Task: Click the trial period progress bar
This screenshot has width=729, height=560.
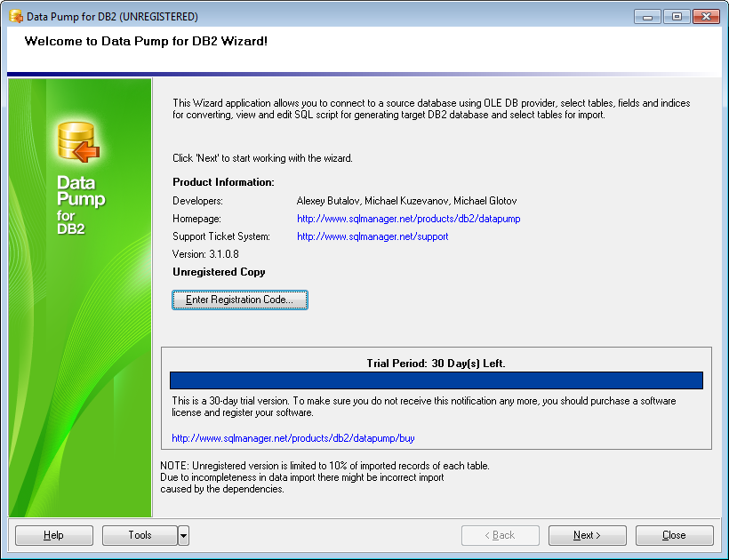Action: click(x=437, y=380)
